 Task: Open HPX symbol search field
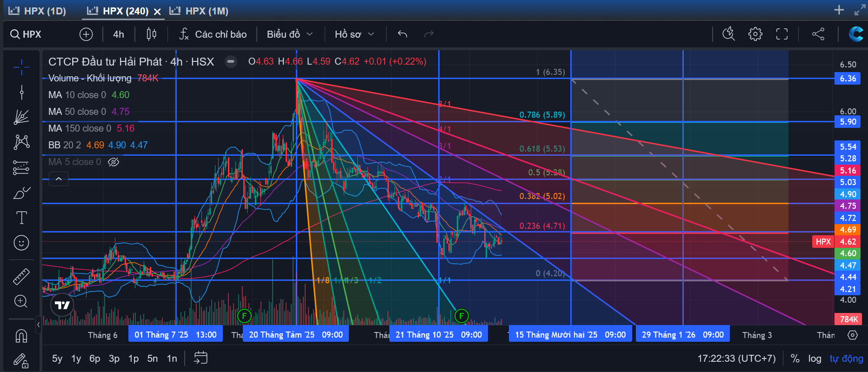point(26,34)
